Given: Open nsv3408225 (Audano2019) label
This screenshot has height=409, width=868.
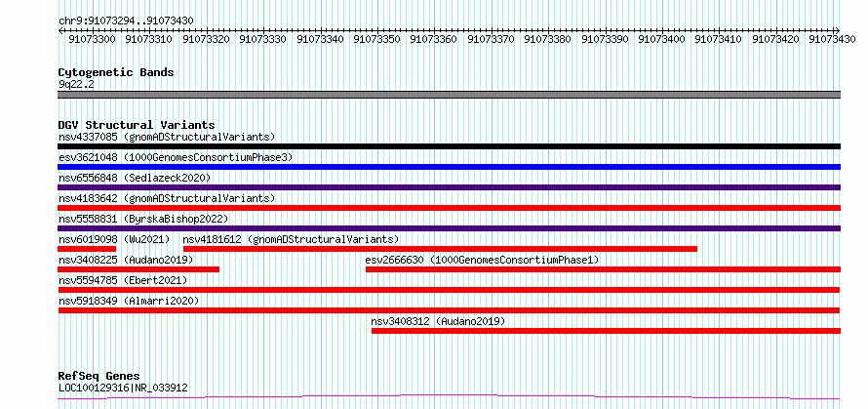Looking at the screenshot, I should [x=126, y=260].
